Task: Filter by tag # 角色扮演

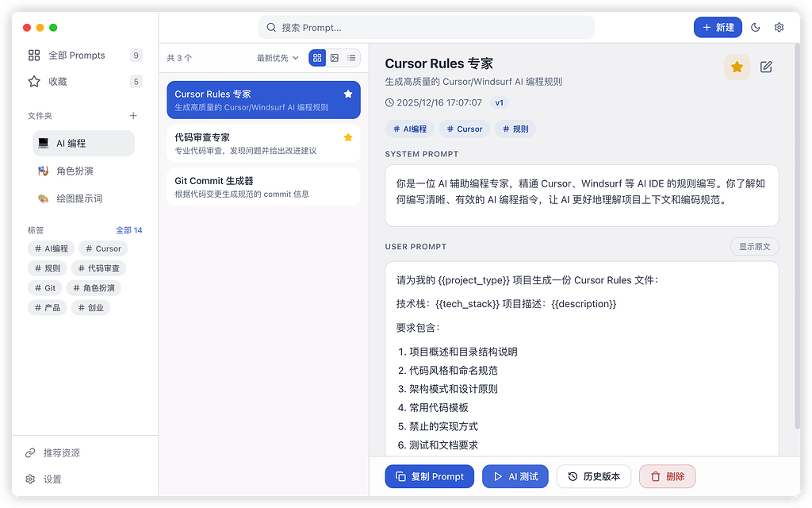Action: (x=94, y=288)
